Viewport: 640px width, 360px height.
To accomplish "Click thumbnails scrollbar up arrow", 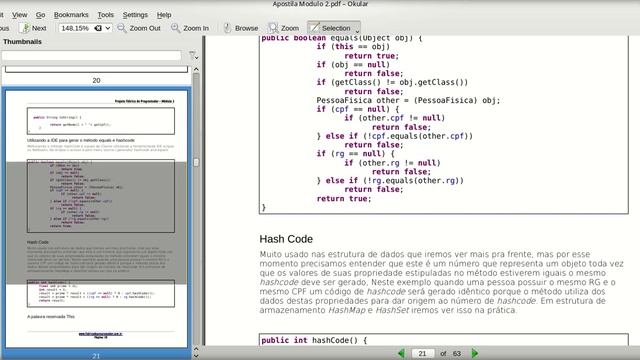I will tap(196, 69).
